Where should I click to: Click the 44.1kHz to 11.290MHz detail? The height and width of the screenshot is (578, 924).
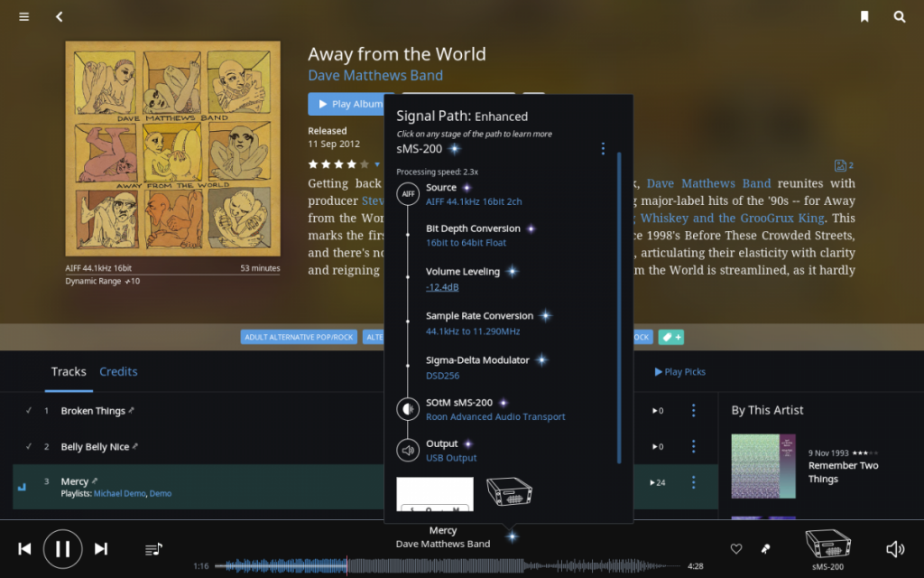click(x=473, y=331)
